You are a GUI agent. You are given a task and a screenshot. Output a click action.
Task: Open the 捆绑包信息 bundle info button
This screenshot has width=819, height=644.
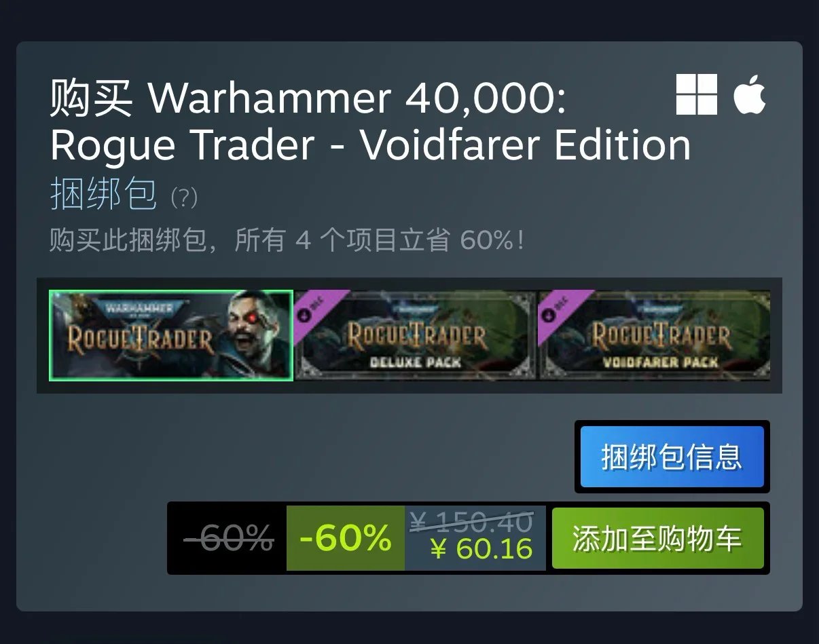point(672,457)
